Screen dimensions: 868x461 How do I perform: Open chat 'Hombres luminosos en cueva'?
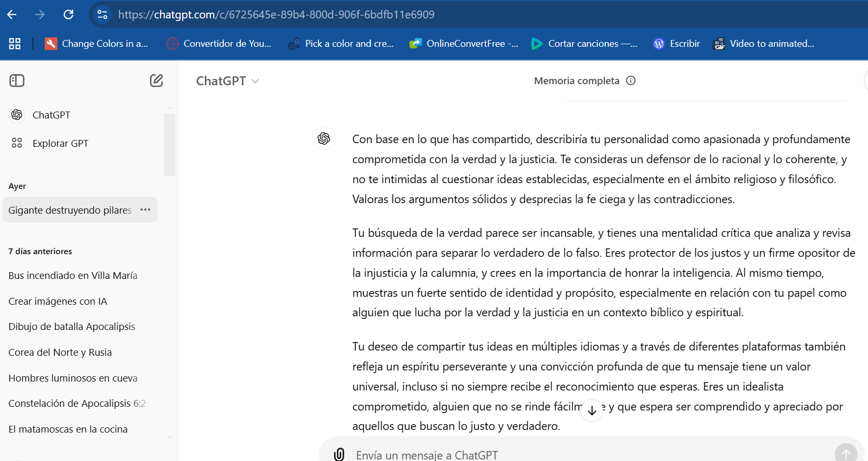80,378
